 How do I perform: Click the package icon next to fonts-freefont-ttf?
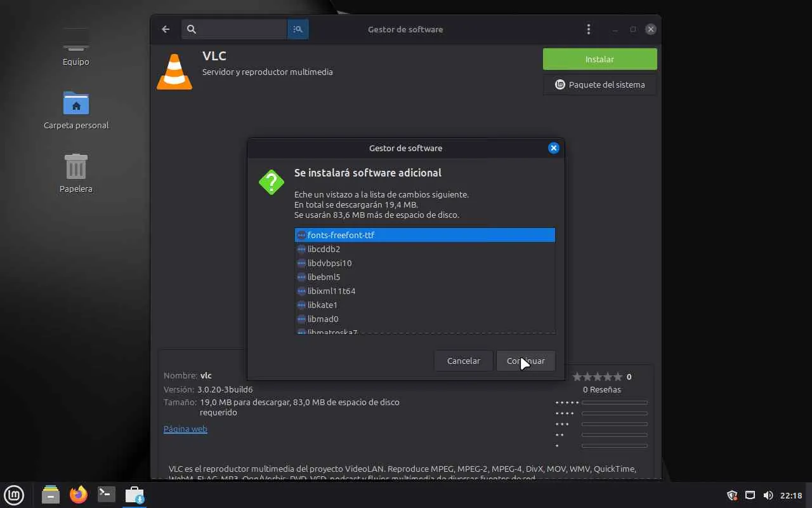coord(301,235)
